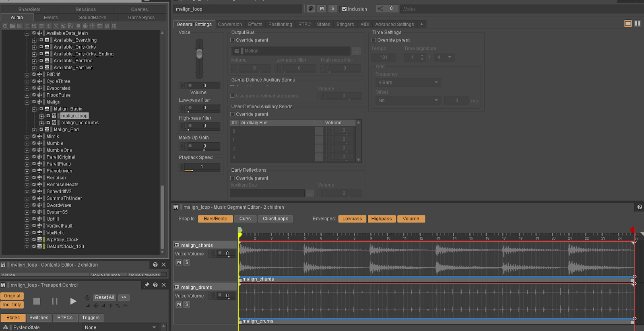Click the SystemState group icon

tap(6, 327)
